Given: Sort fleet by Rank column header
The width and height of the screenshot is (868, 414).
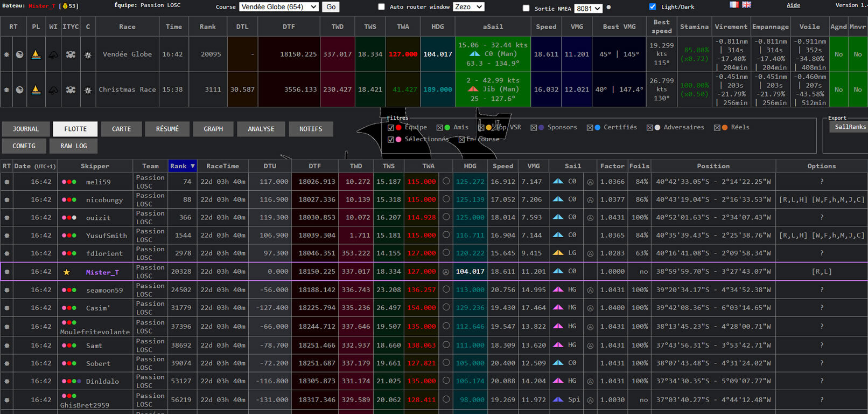Looking at the screenshot, I should 183,166.
